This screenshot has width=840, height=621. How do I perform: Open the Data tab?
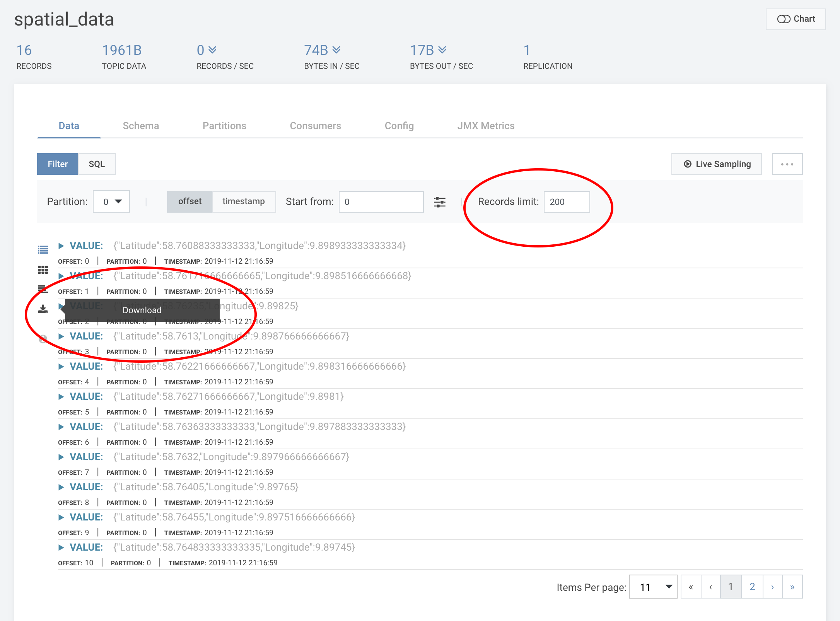pyautogui.click(x=69, y=126)
